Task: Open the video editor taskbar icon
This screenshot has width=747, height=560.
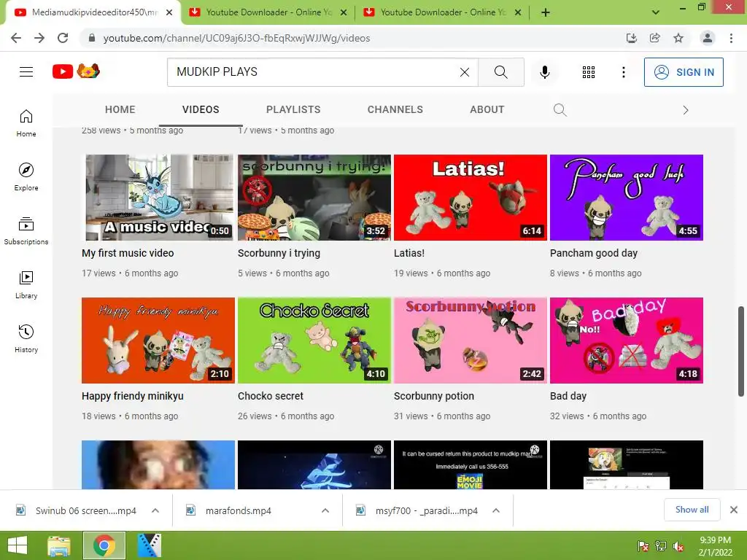Action: click(x=149, y=545)
